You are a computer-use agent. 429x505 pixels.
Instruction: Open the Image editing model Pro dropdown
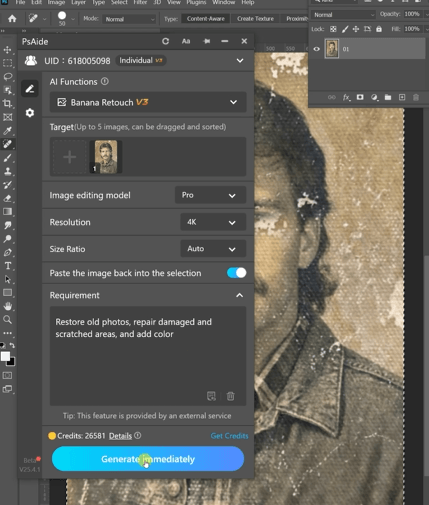pos(210,195)
